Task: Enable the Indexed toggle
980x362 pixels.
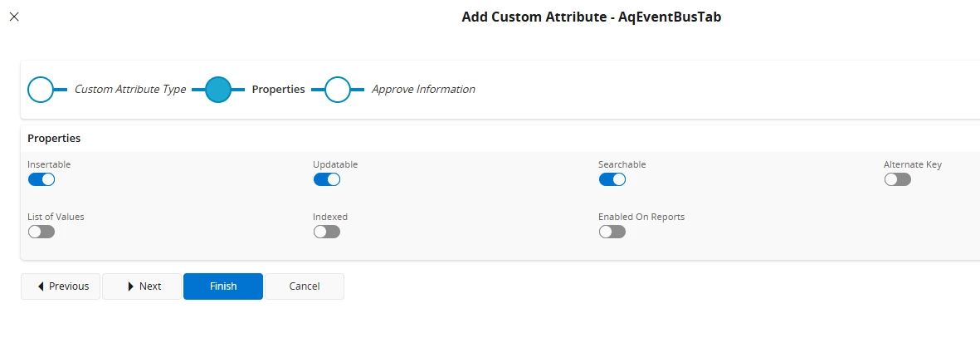Action: click(x=327, y=232)
